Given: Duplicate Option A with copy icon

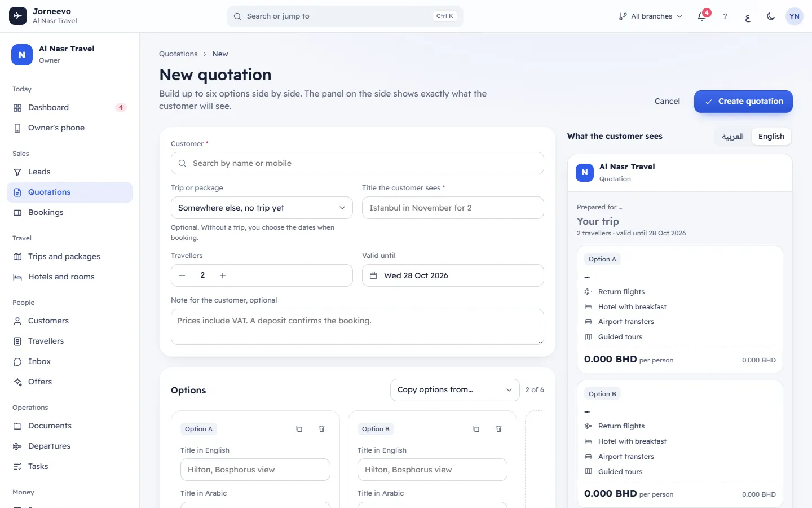Looking at the screenshot, I should (x=299, y=429).
